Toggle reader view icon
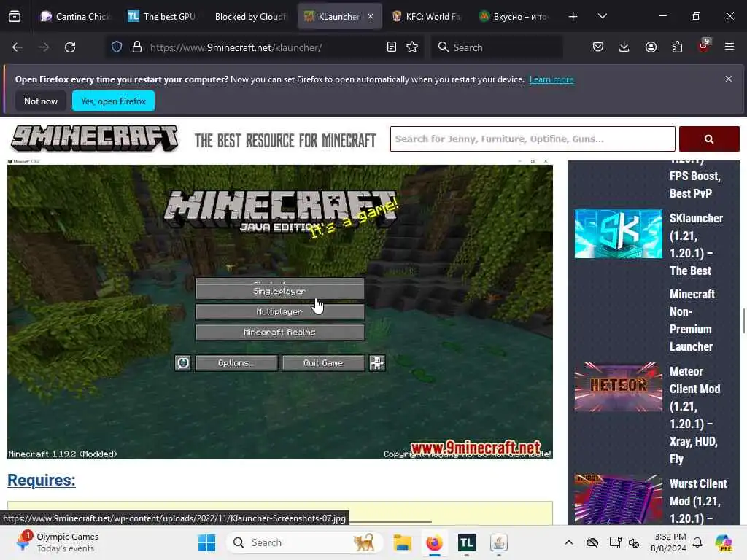747x560 pixels. click(x=392, y=47)
